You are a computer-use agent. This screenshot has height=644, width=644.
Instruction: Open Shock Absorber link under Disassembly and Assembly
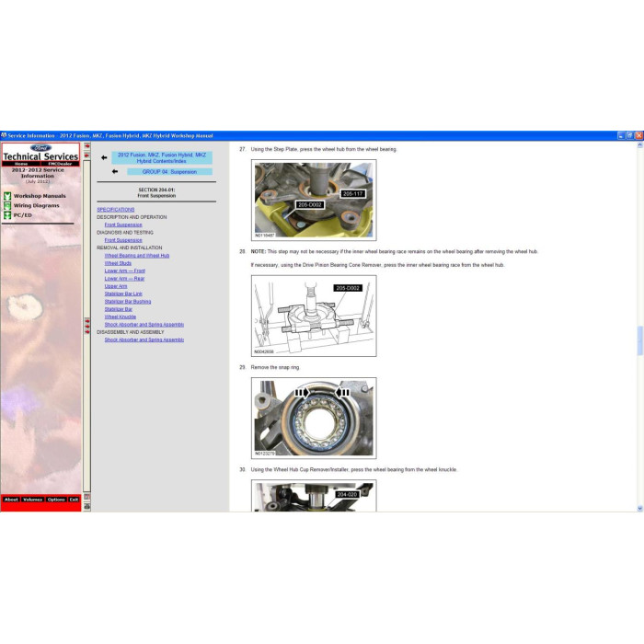(x=144, y=339)
